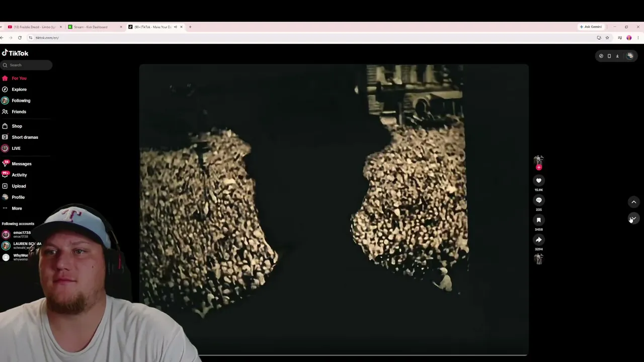Open the video comments
Screen dimensions: 644x362
pos(539,200)
